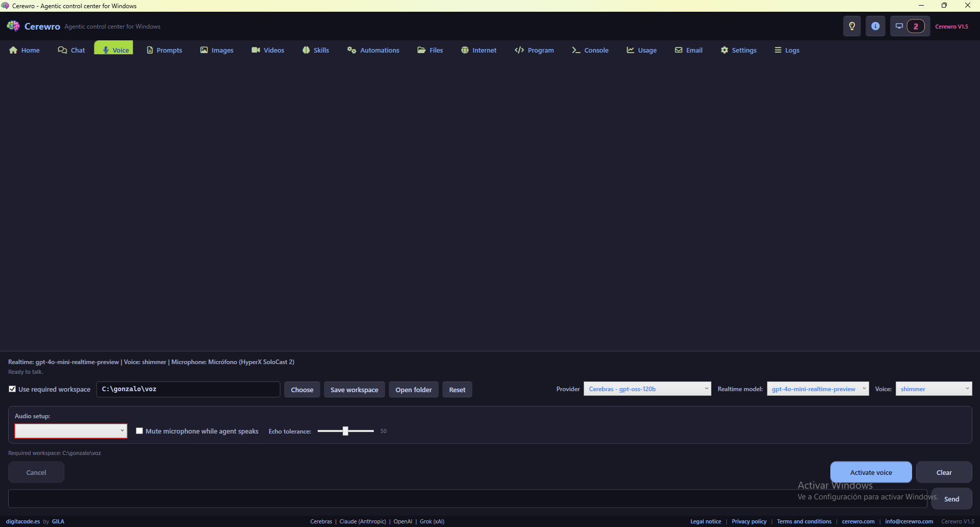
Task: Open the Skills section
Action: 315,50
